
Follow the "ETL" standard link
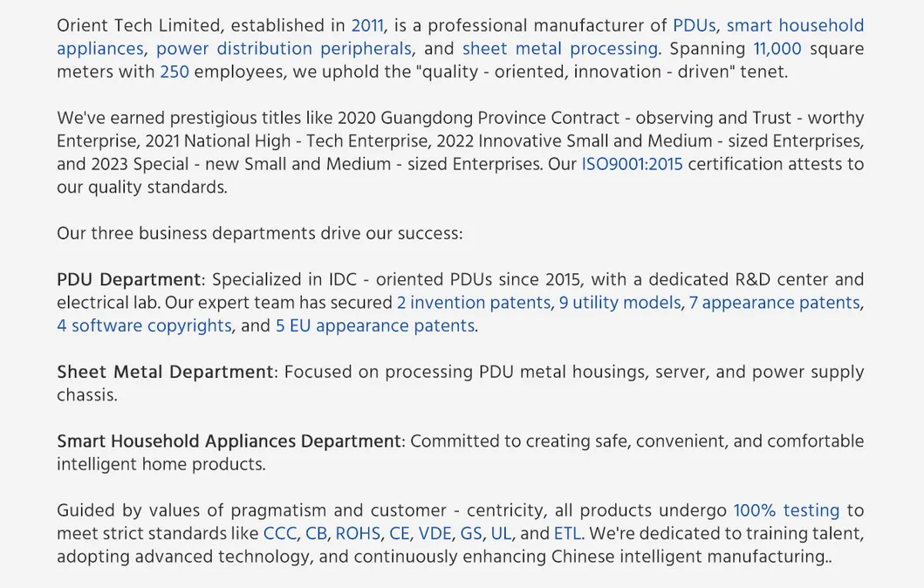(567, 533)
